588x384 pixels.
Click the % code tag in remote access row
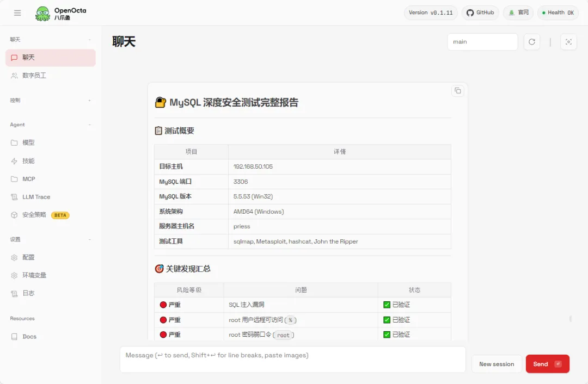290,320
